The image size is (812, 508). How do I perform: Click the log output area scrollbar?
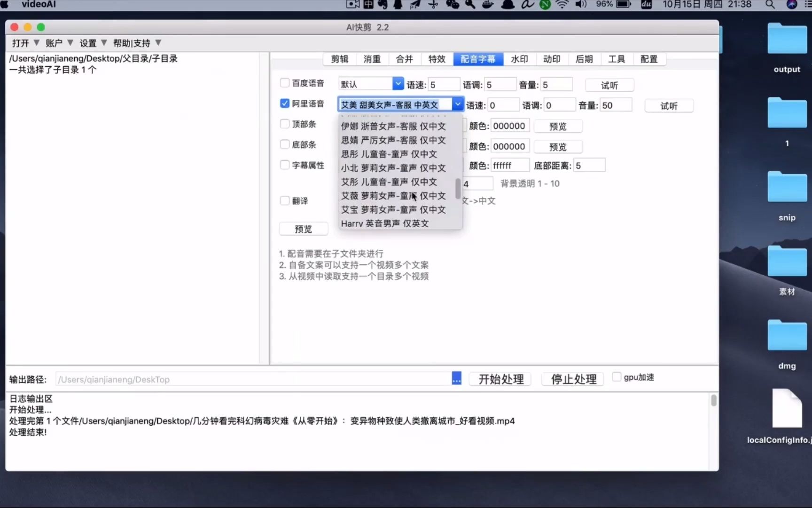click(x=714, y=400)
